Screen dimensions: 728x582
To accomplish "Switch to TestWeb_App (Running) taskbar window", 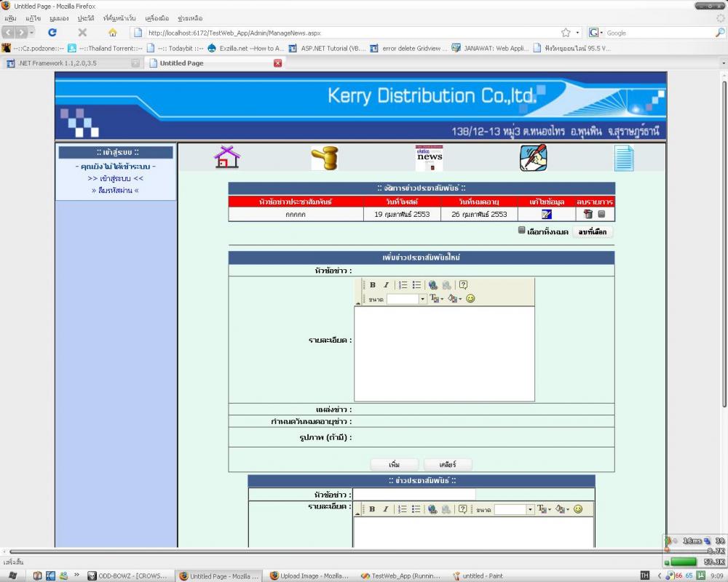I will (400, 575).
